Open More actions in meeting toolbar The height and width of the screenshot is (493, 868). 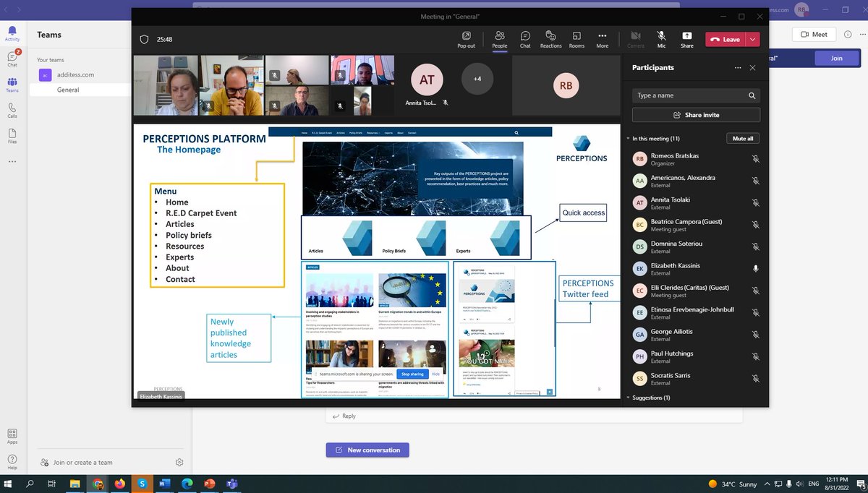pyautogui.click(x=602, y=39)
